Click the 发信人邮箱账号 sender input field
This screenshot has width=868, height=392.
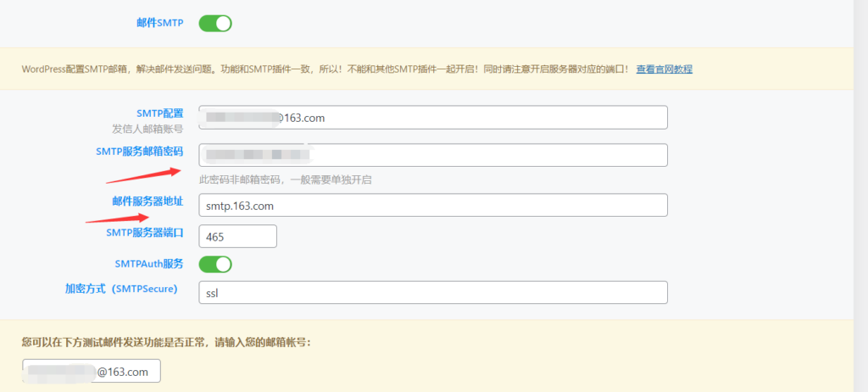point(433,118)
